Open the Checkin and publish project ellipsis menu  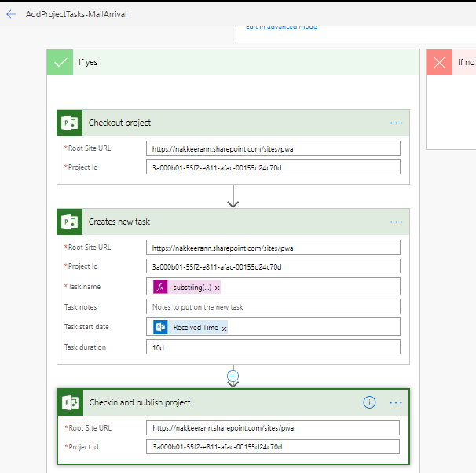coord(396,402)
